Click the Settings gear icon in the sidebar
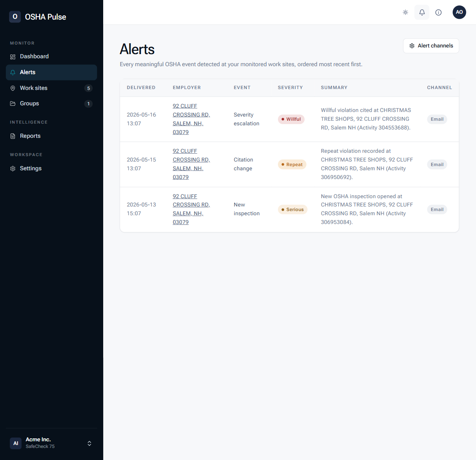Image resolution: width=476 pixels, height=460 pixels. click(13, 169)
